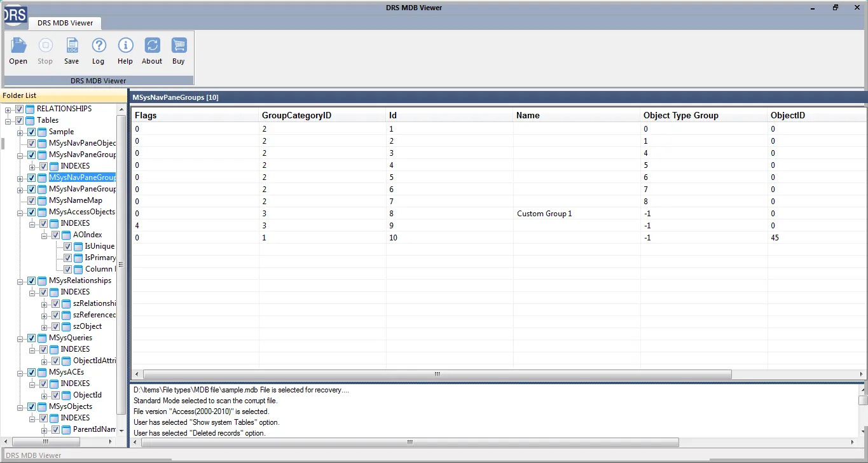Expand the szObject index node
Viewport: 868px width, 463px height.
pos(45,326)
